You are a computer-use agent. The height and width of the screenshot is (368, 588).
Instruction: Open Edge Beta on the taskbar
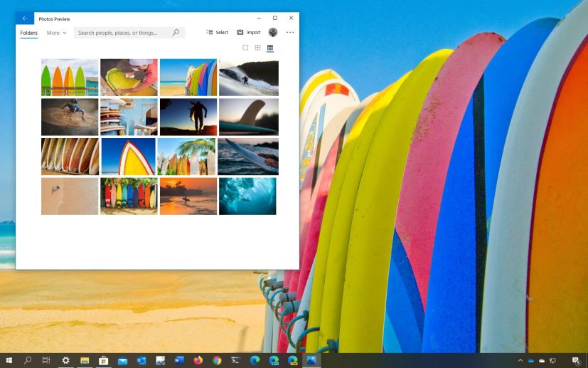(x=274, y=360)
